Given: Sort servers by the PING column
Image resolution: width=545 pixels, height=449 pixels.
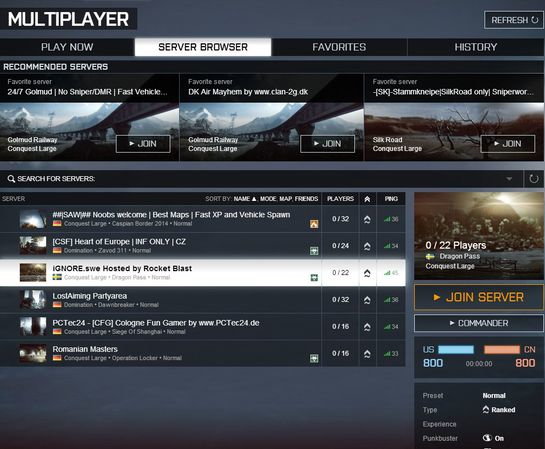Looking at the screenshot, I should tap(391, 199).
